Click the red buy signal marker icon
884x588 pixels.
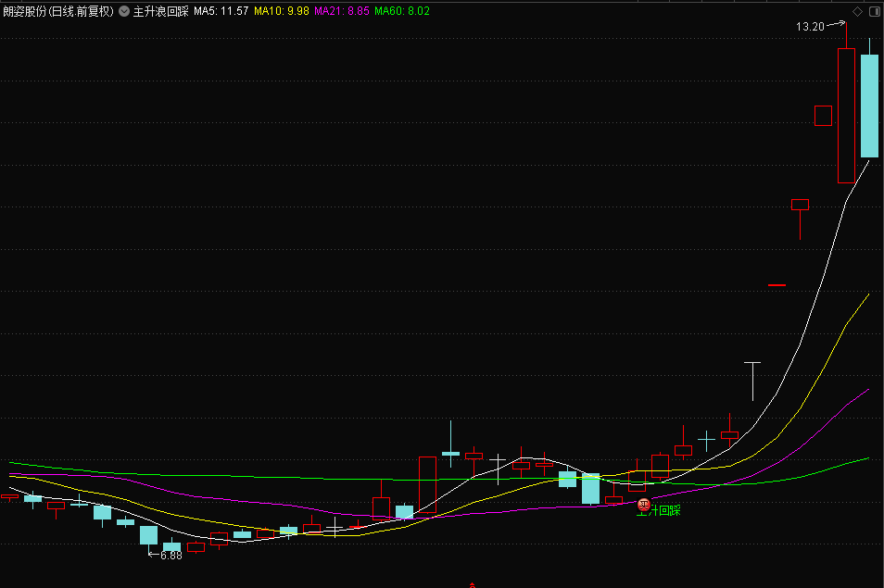644,506
